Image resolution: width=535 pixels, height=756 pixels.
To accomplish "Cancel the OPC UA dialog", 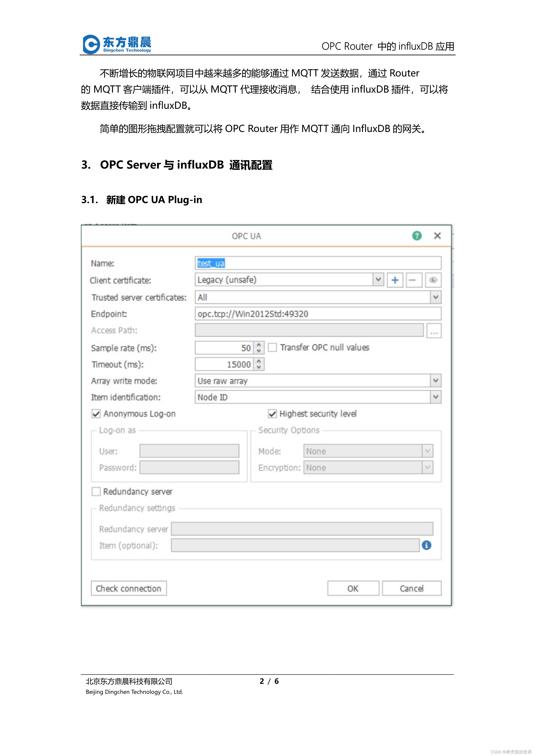I will [x=412, y=589].
